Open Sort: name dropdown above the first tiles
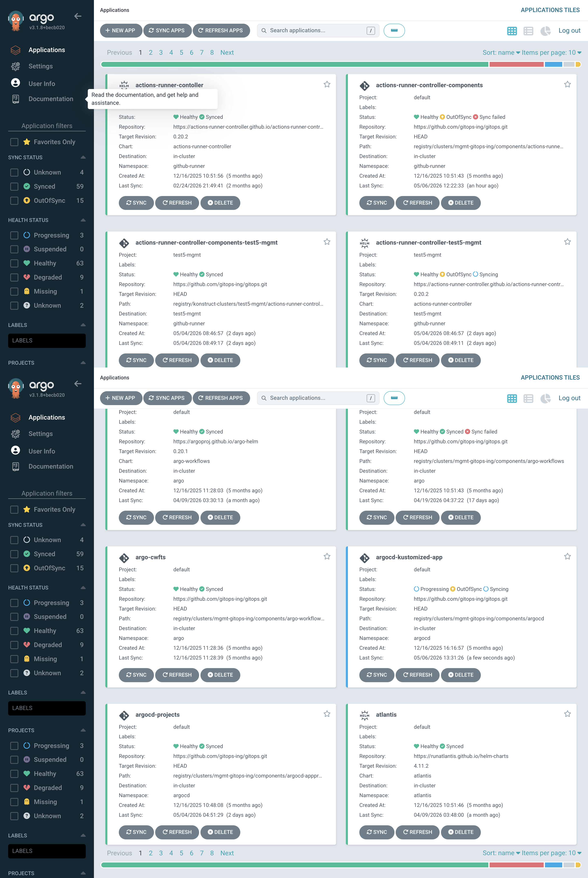The width and height of the screenshot is (588, 878). click(x=501, y=52)
